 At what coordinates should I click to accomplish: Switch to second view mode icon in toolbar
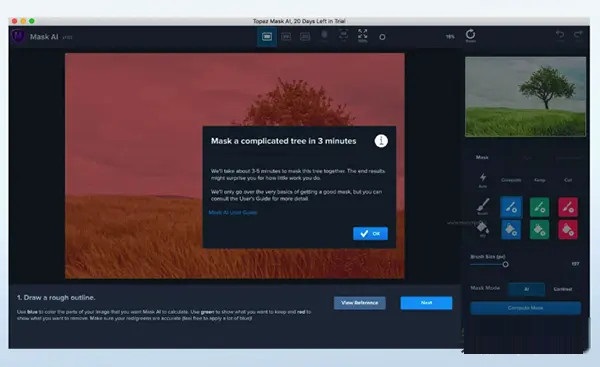pos(286,37)
